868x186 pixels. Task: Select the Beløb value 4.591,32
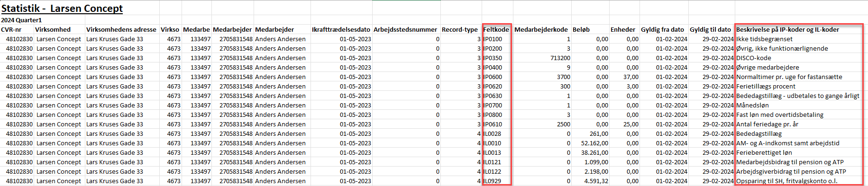596,181
